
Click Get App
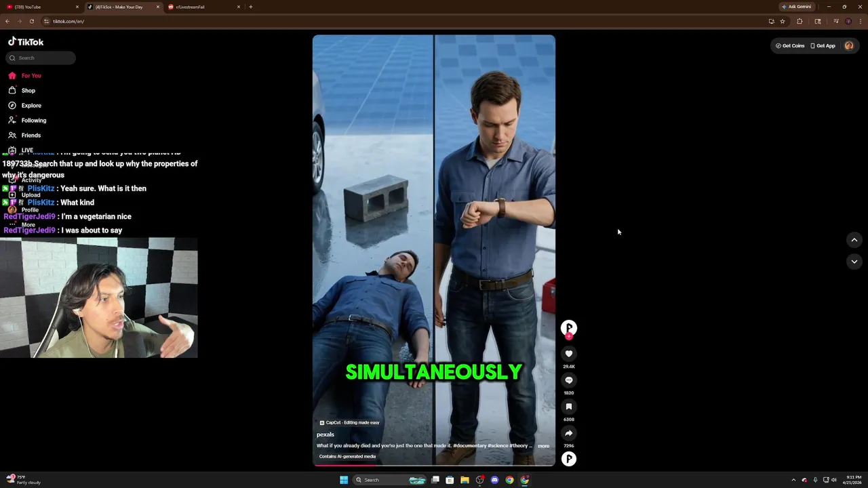point(823,46)
